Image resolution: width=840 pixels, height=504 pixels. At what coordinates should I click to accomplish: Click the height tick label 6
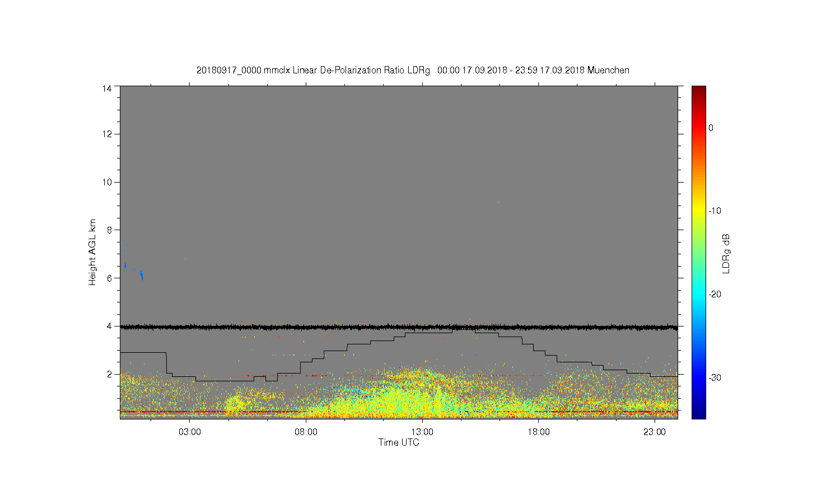point(109,278)
